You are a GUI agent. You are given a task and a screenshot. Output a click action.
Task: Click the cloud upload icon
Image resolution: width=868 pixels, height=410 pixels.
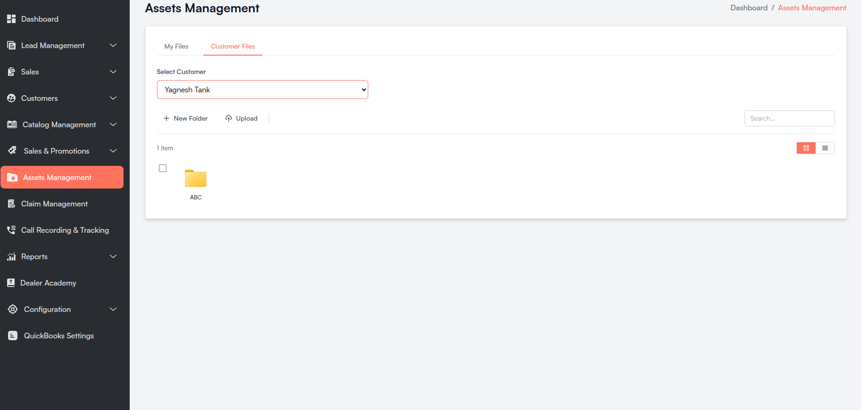[x=229, y=118]
